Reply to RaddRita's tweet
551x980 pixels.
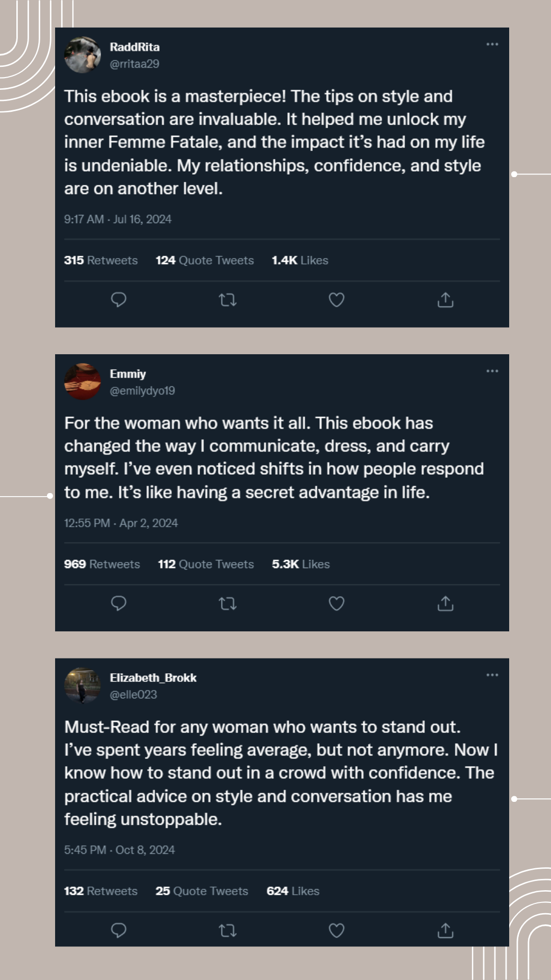coord(118,300)
